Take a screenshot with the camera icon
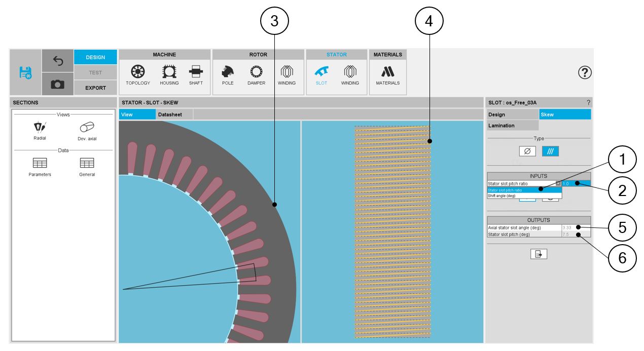 click(57, 85)
